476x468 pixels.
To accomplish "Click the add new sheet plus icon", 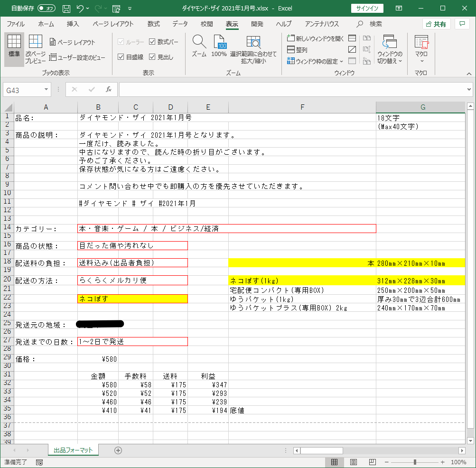I will coord(118,450).
